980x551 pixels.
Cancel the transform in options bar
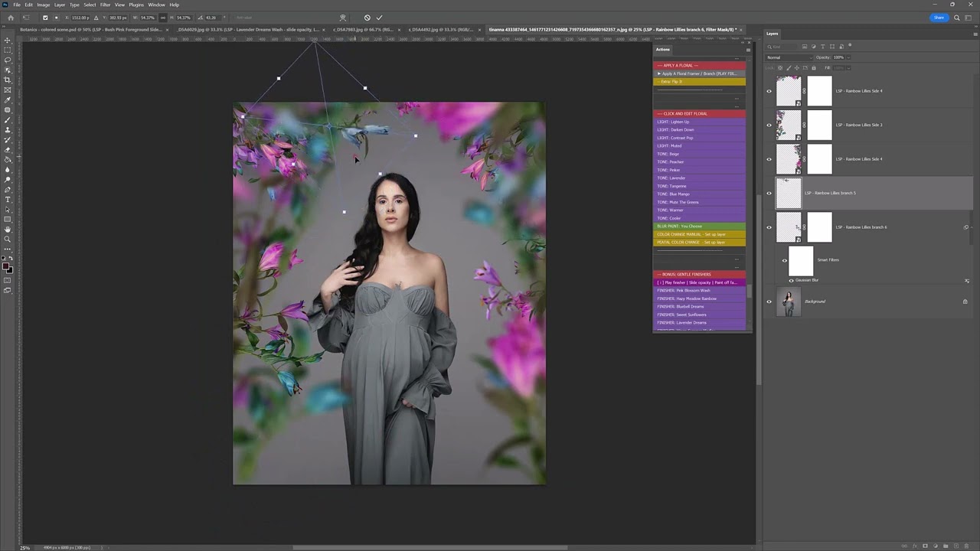tap(367, 18)
